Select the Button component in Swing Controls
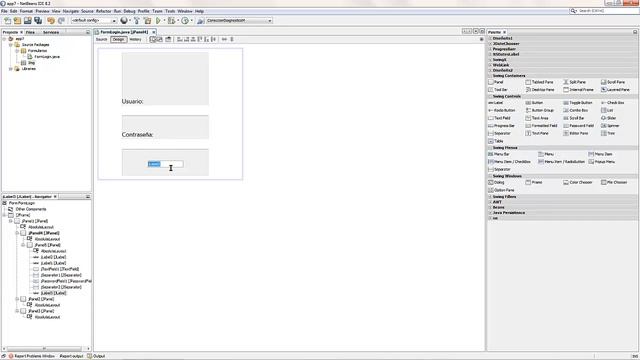The image size is (640, 360). [534, 103]
